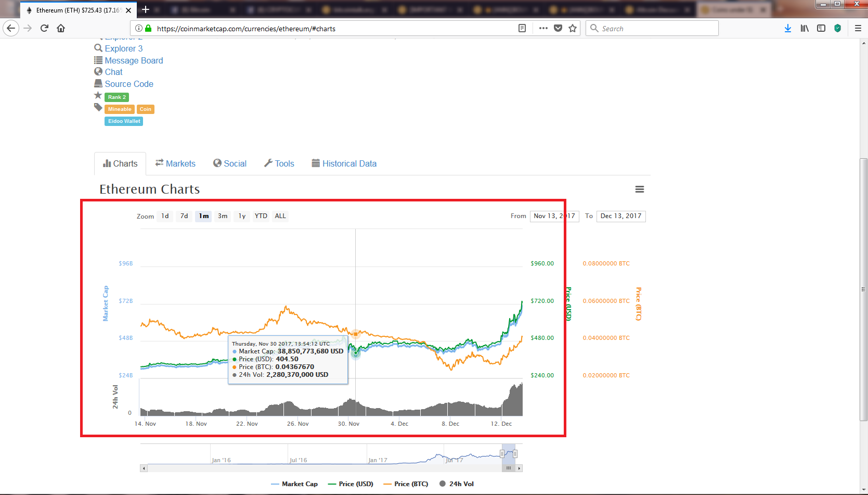This screenshot has height=495, width=868.
Task: Click navigator scroll left arrow
Action: (x=144, y=468)
